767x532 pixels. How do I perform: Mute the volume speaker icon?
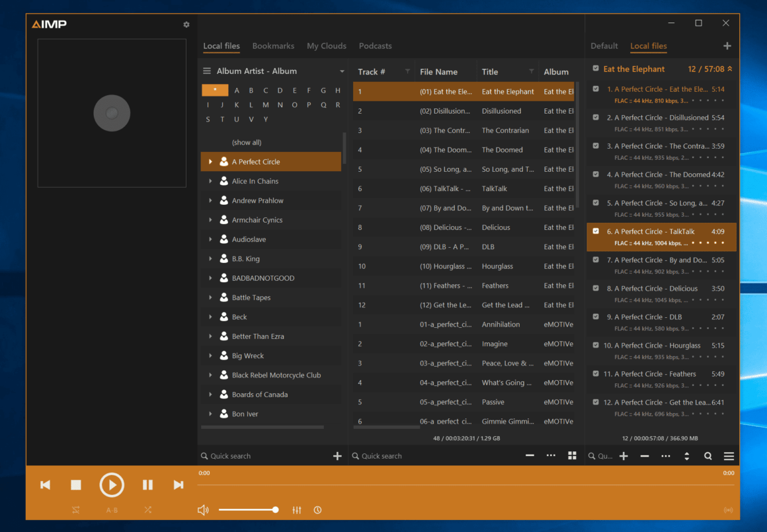coord(203,510)
